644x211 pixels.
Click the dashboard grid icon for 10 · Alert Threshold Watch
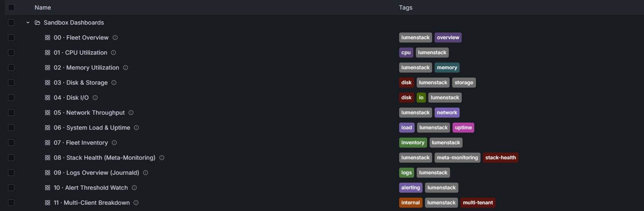click(48, 188)
